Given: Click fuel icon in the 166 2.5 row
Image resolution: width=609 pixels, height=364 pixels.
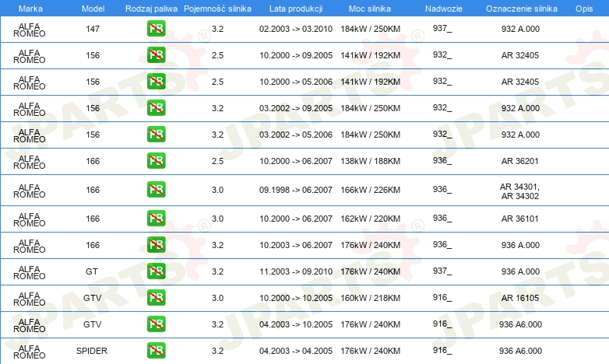Looking at the screenshot, I should (x=156, y=161).
